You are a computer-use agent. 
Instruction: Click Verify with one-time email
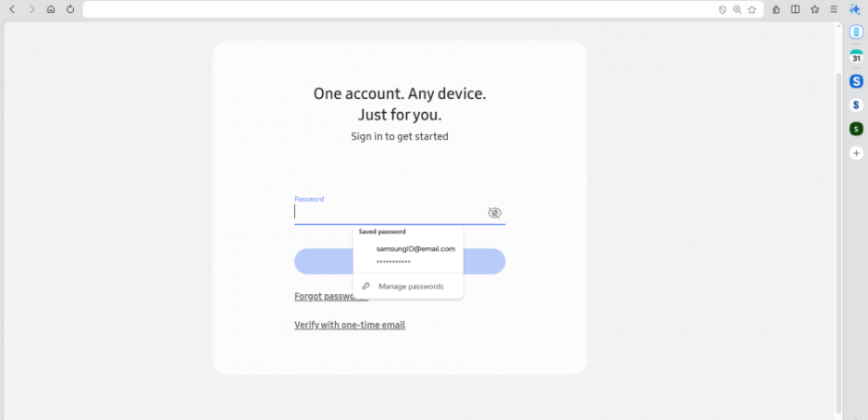tap(350, 325)
